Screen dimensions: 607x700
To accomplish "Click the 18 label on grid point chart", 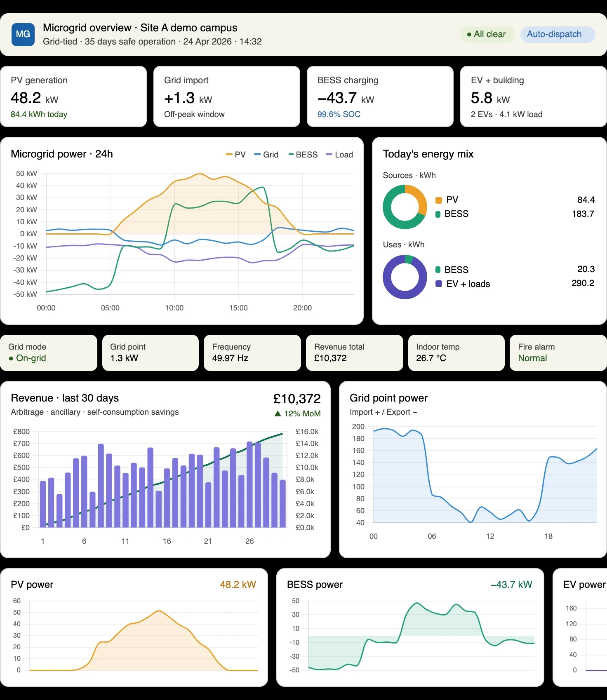I will (548, 536).
